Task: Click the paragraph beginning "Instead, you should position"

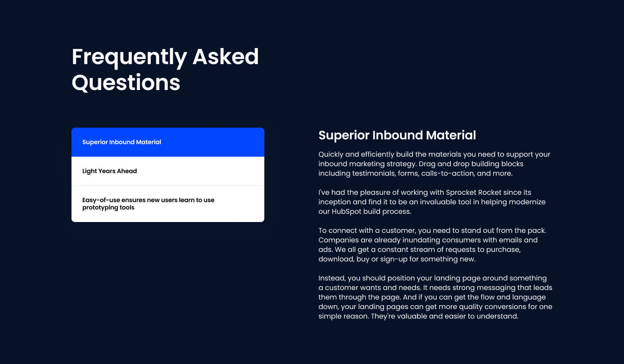Action: point(435,297)
